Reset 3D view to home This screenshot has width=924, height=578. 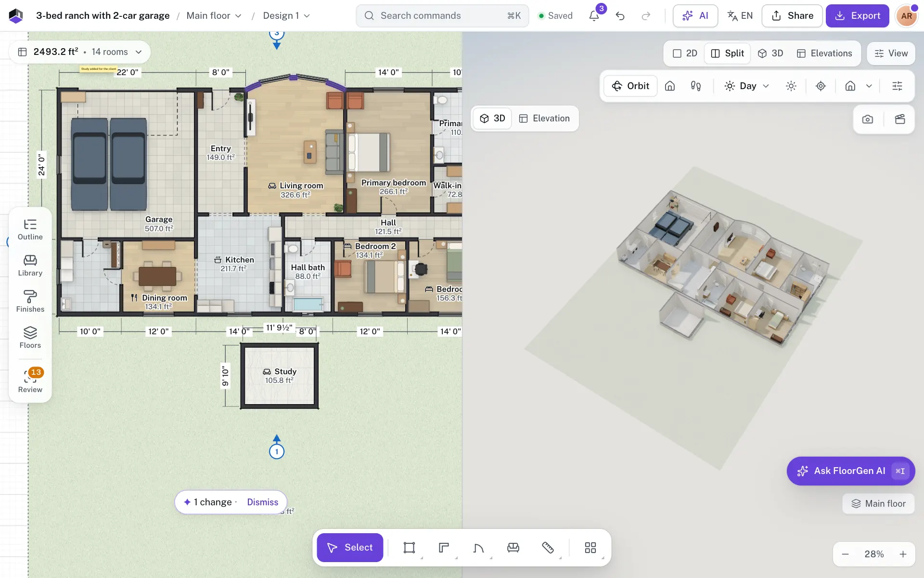click(670, 86)
